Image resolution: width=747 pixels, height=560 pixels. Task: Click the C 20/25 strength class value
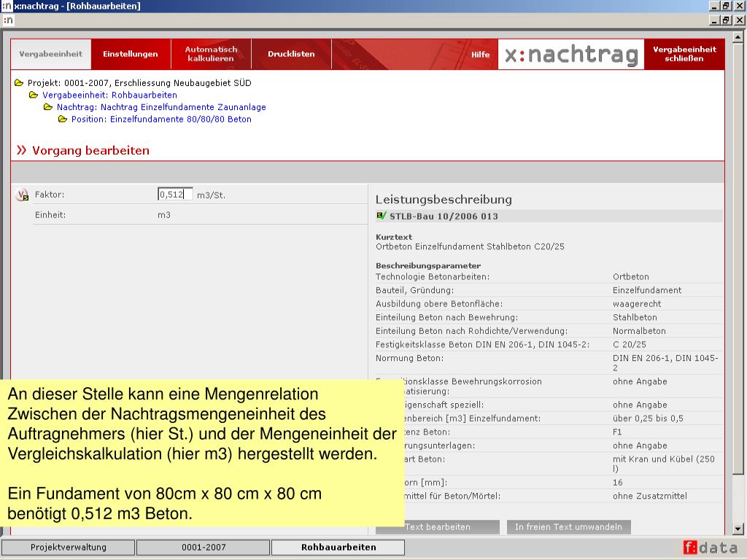[x=630, y=344]
